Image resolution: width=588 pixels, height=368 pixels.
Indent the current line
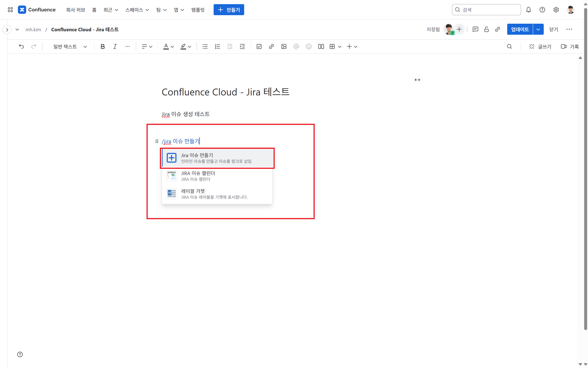[x=242, y=46]
